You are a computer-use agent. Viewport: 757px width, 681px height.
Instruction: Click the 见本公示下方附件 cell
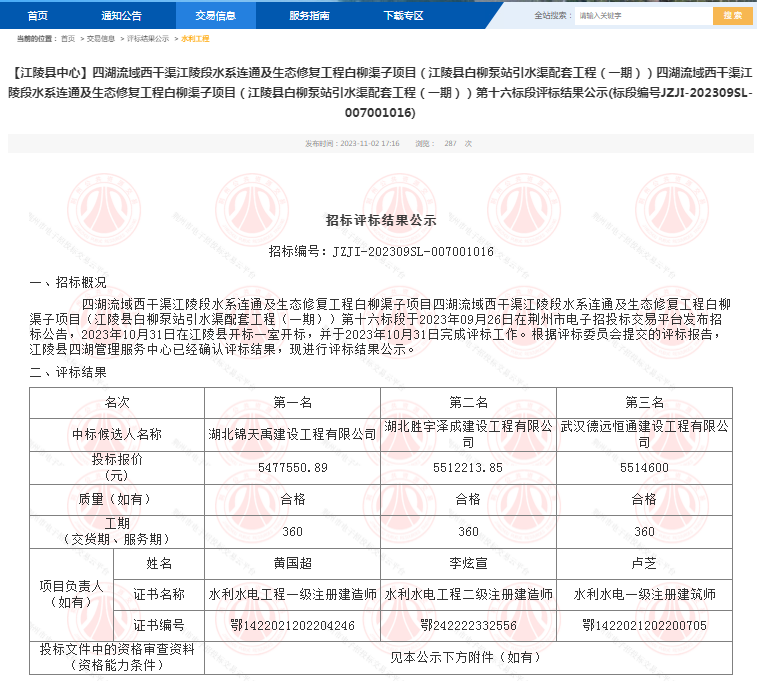point(468,657)
